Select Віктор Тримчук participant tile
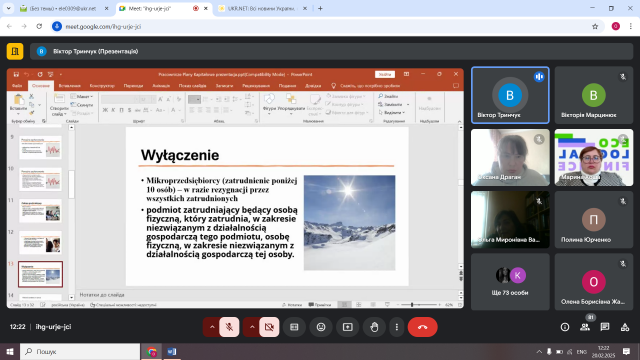 [510, 95]
